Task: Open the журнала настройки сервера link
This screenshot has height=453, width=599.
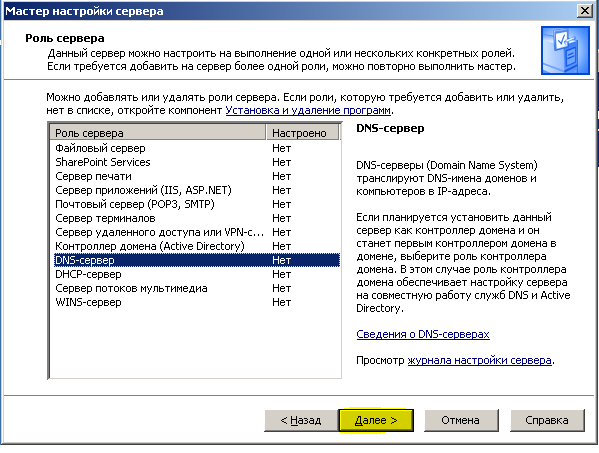Action: 479,360
